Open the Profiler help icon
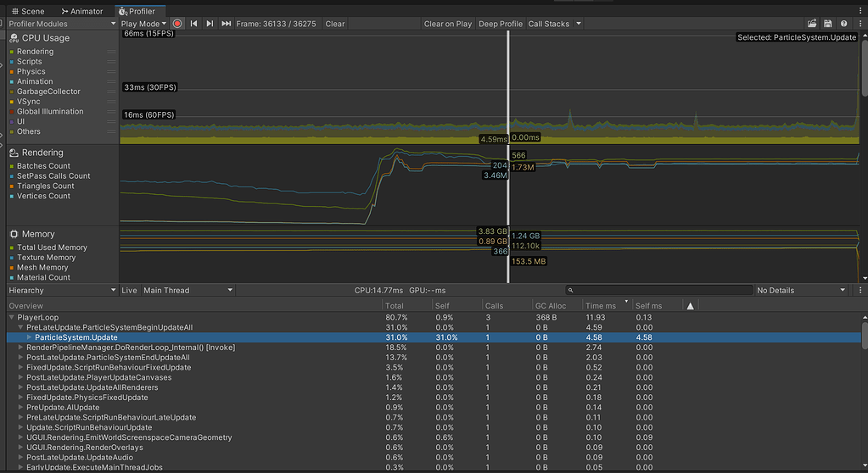 click(843, 24)
